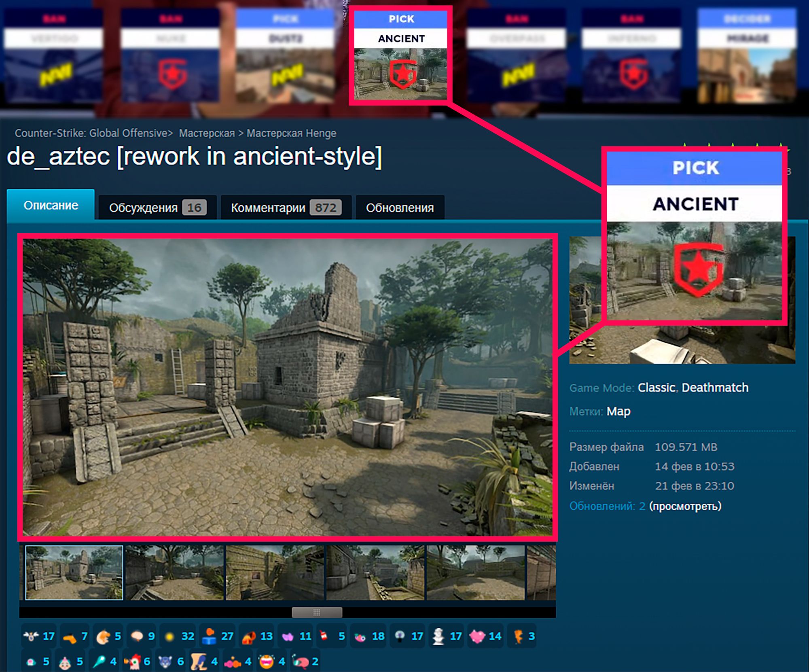809x672 pixels.
Task: Click the leg-shaped award showing 4
Action: pyautogui.click(x=205, y=661)
